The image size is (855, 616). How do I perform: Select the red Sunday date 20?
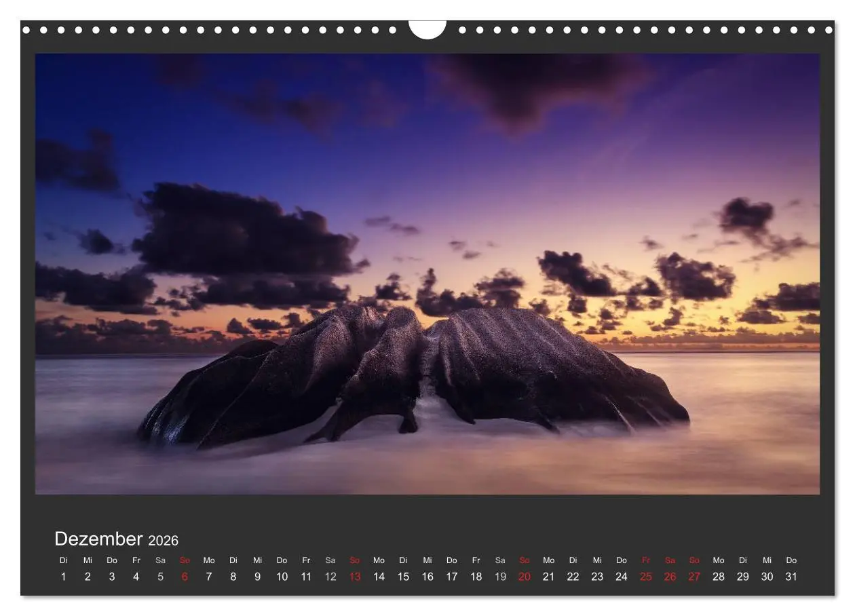coord(525,577)
